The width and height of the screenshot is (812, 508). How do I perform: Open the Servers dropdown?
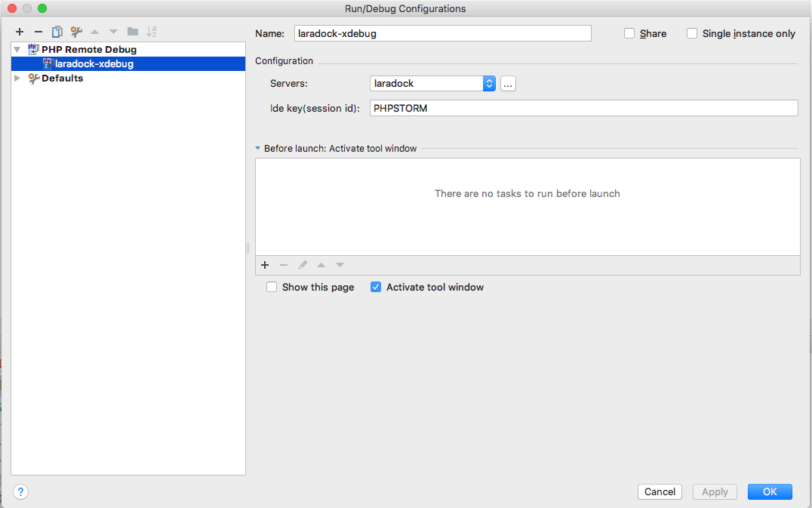pos(489,84)
